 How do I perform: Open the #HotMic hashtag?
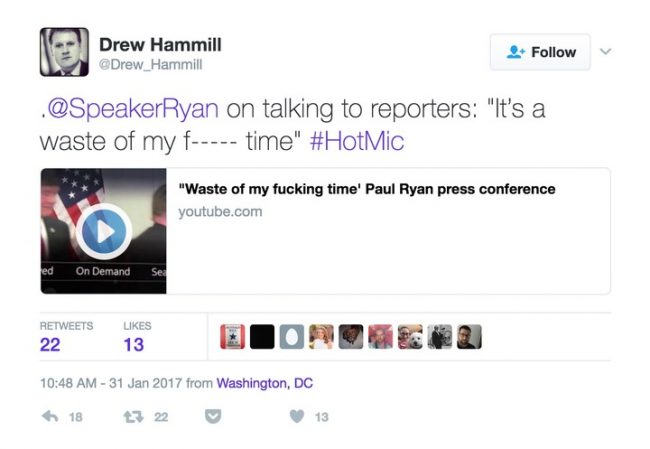click(x=357, y=141)
